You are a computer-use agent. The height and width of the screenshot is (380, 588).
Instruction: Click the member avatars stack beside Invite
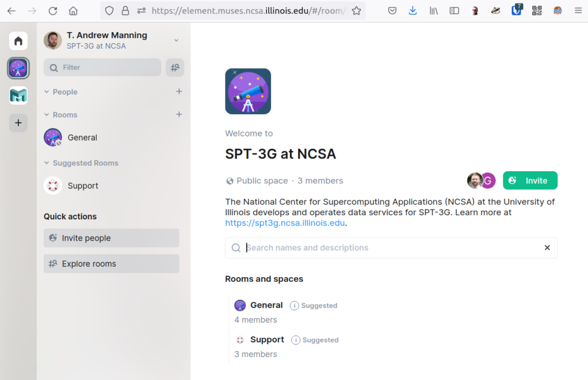481,181
